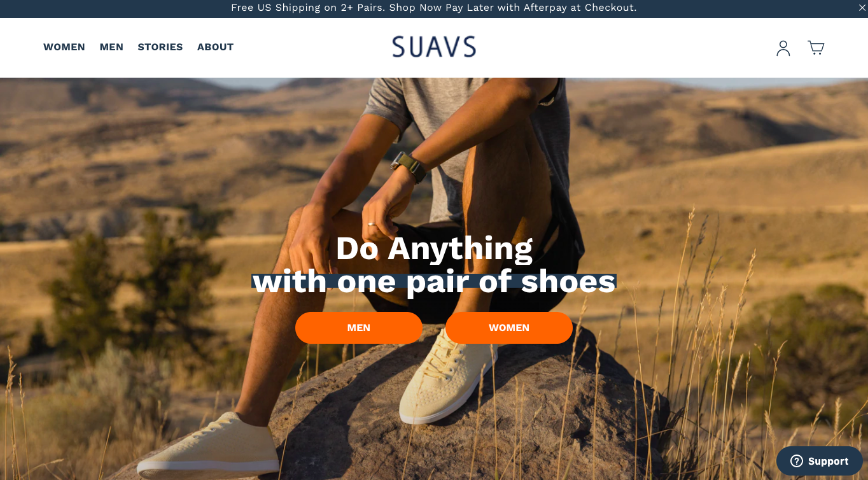Click the "Do Anything" hero headline
Screen dimensions: 868x480
434,248
